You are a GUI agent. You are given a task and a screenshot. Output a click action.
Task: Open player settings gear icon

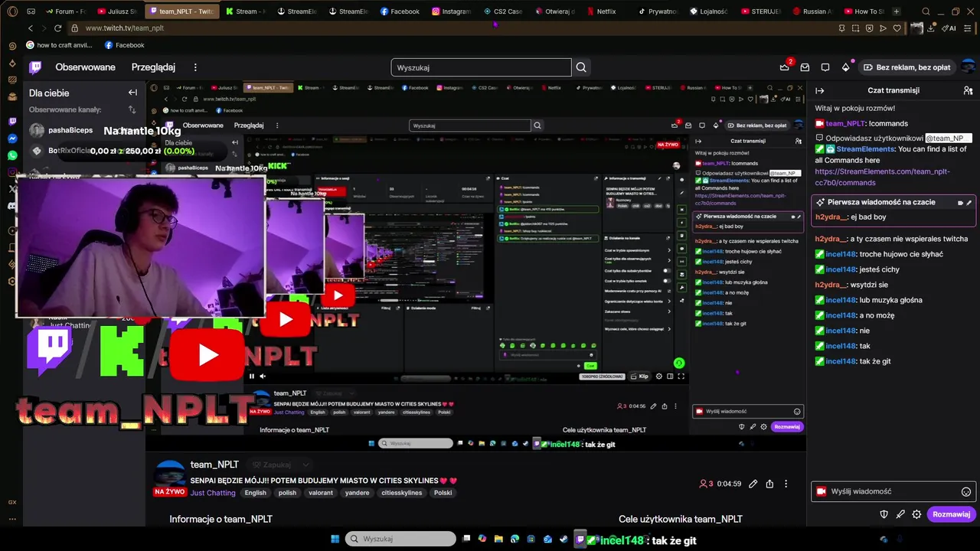point(658,376)
